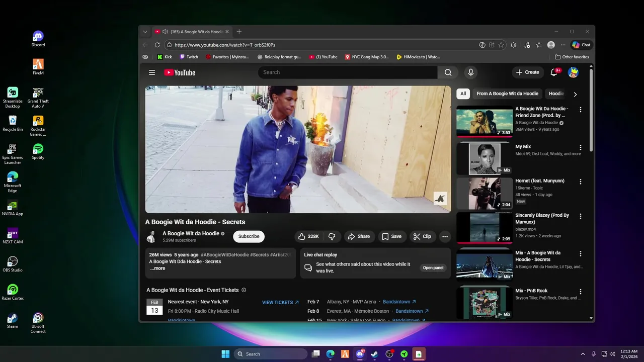The image size is (644, 362).
Task: Like the video (328K)
Action: pyautogui.click(x=308, y=236)
